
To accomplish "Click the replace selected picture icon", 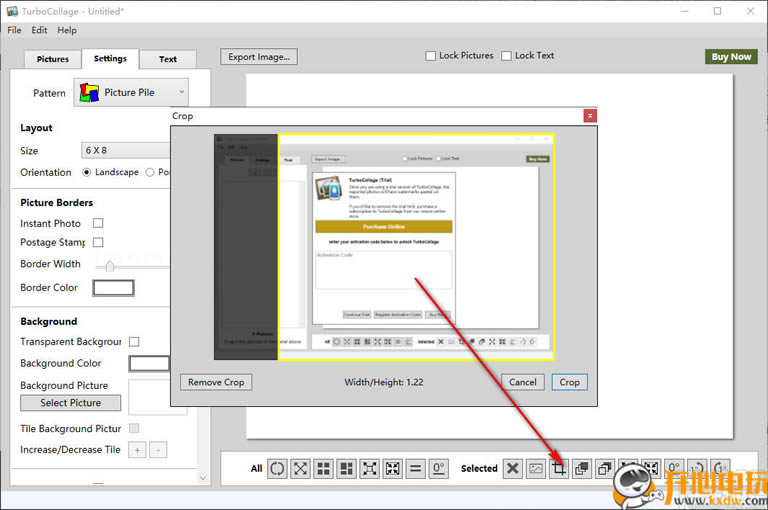I will [x=536, y=468].
